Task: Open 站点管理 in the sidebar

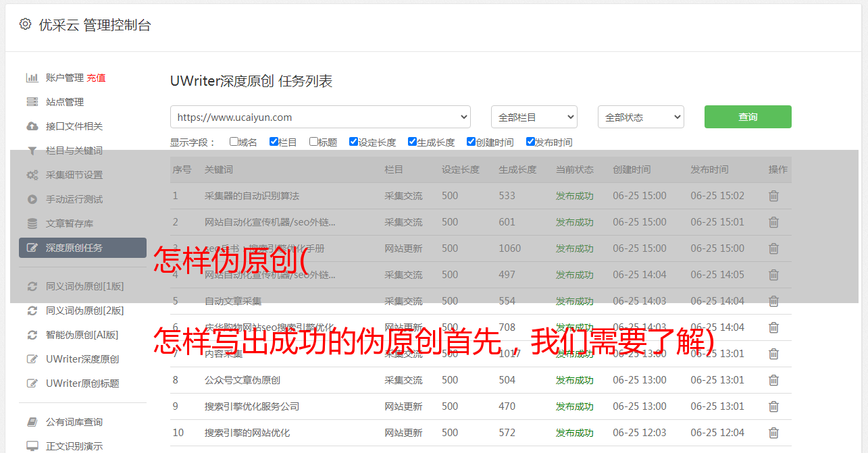Action: click(x=65, y=102)
